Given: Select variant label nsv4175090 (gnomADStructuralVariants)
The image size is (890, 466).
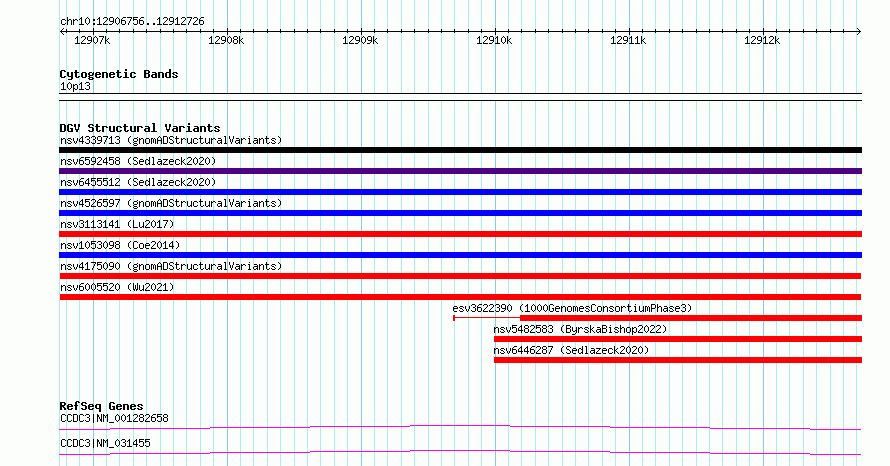Looking at the screenshot, I should [x=171, y=266].
